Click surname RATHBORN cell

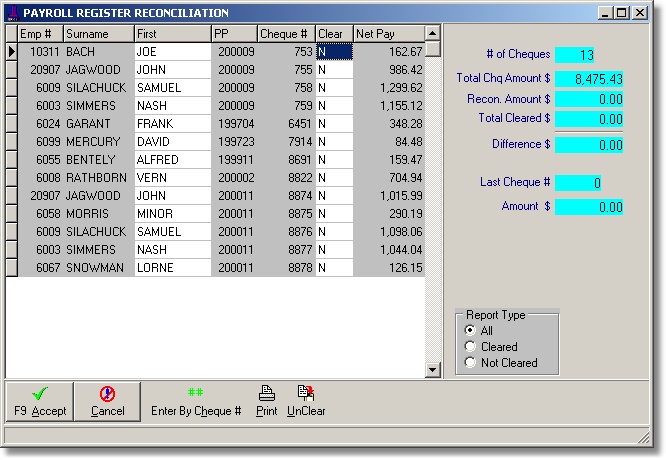pyautogui.click(x=99, y=178)
